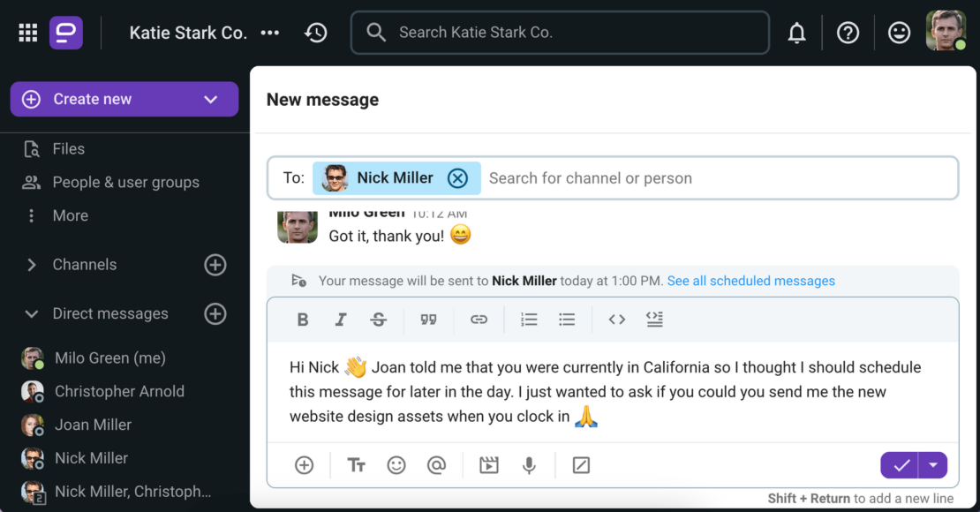
Task: Insert inline code formatting
Action: click(617, 320)
